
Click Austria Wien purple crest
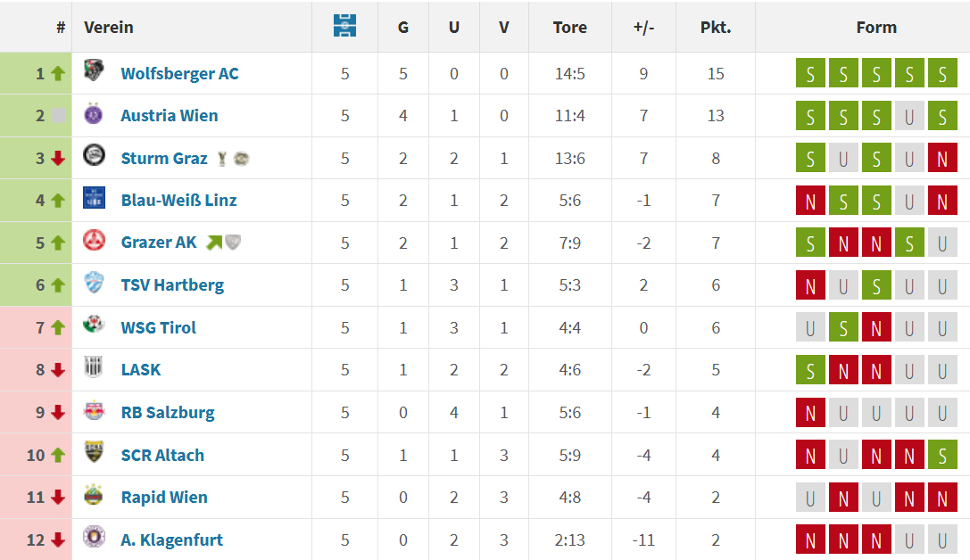[x=94, y=114]
